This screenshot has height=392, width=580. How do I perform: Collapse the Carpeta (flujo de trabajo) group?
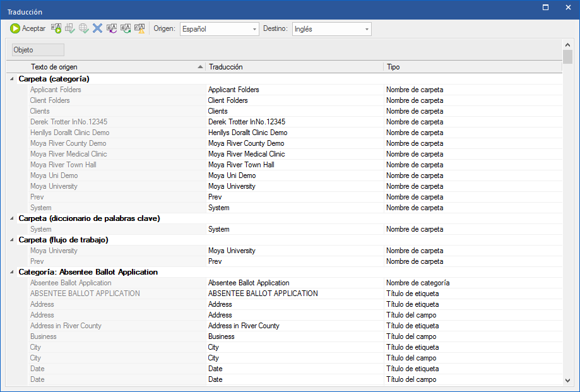(12, 240)
